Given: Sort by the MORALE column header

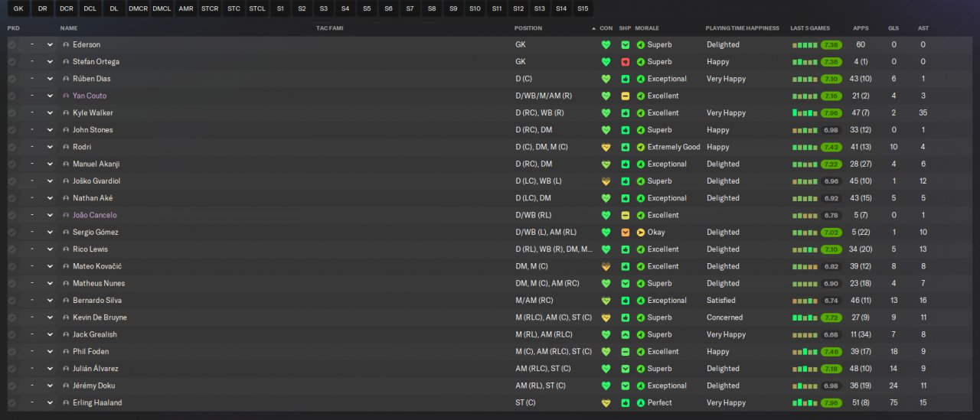Looking at the screenshot, I should [x=647, y=28].
